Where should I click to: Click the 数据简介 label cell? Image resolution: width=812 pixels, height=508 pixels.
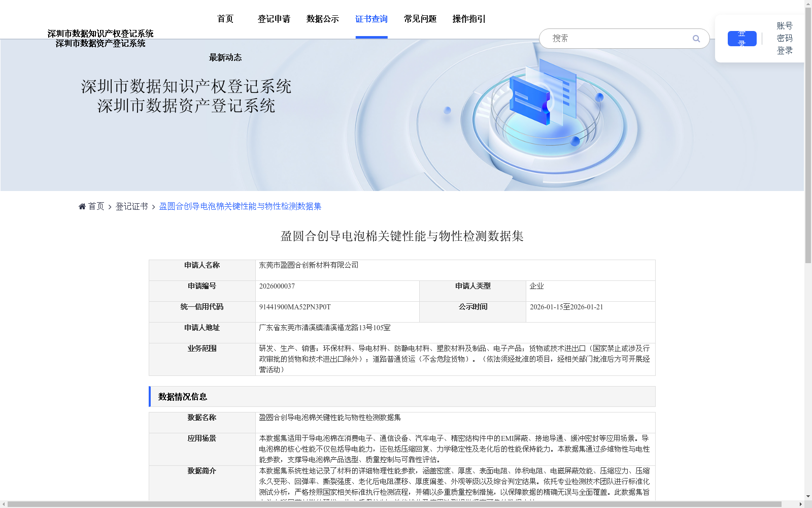(202, 483)
